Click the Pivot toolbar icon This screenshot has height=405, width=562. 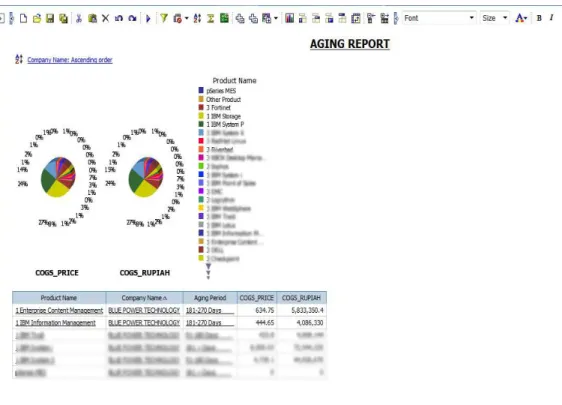click(316, 18)
